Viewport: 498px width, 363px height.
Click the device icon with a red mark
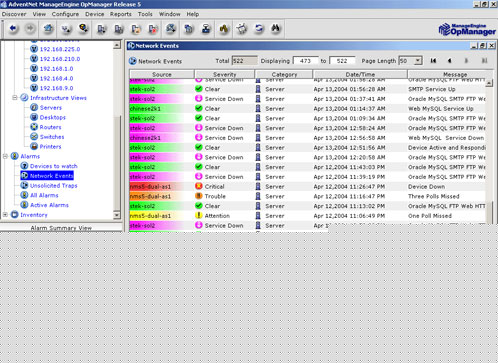[x=153, y=29]
